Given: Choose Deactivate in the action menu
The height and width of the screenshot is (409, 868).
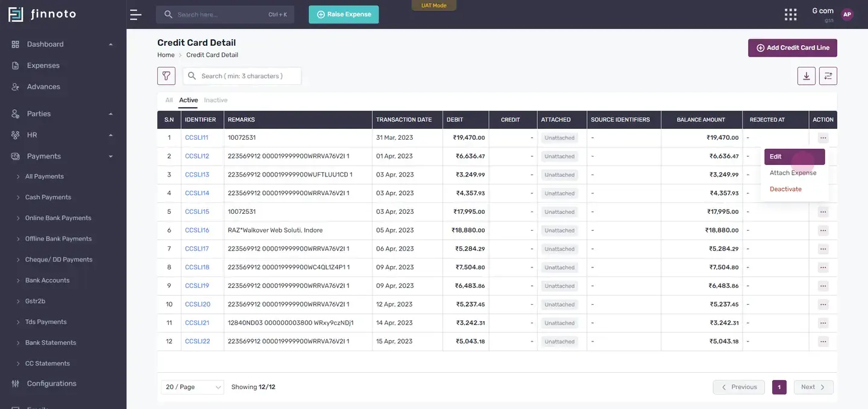Looking at the screenshot, I should pyautogui.click(x=785, y=189).
